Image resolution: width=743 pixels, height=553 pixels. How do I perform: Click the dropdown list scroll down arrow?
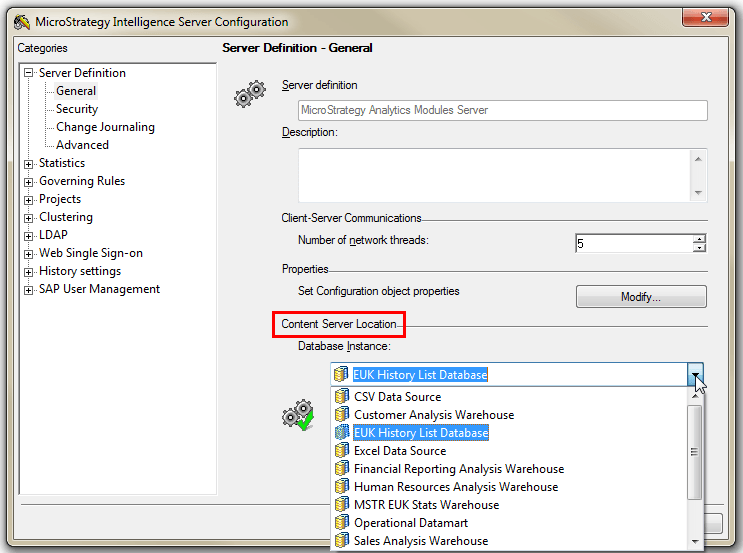click(695, 541)
